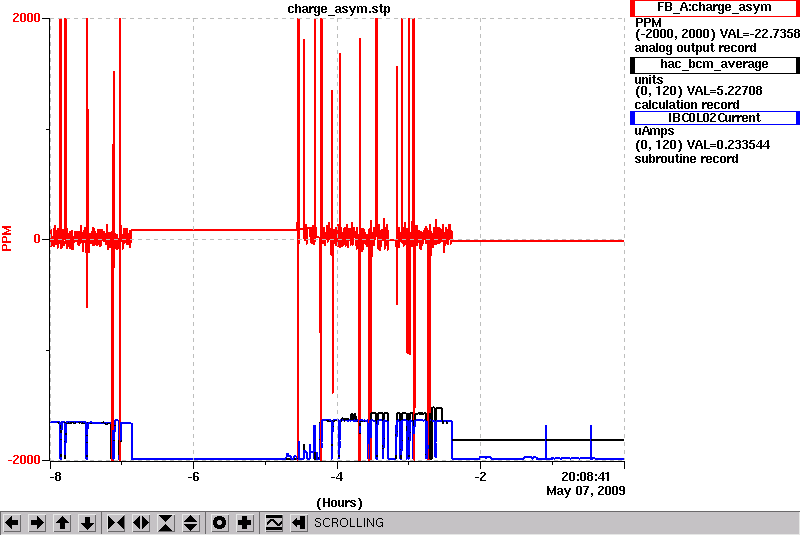Click the SCROLLING status label
Screen dimensions: 800x535
pyautogui.click(x=349, y=523)
